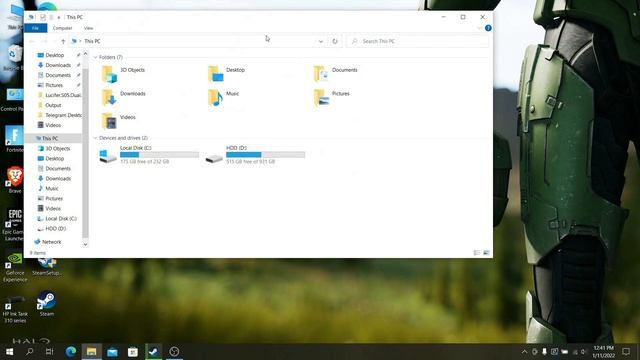
Task: Open Windows Start menu
Action: (9, 351)
